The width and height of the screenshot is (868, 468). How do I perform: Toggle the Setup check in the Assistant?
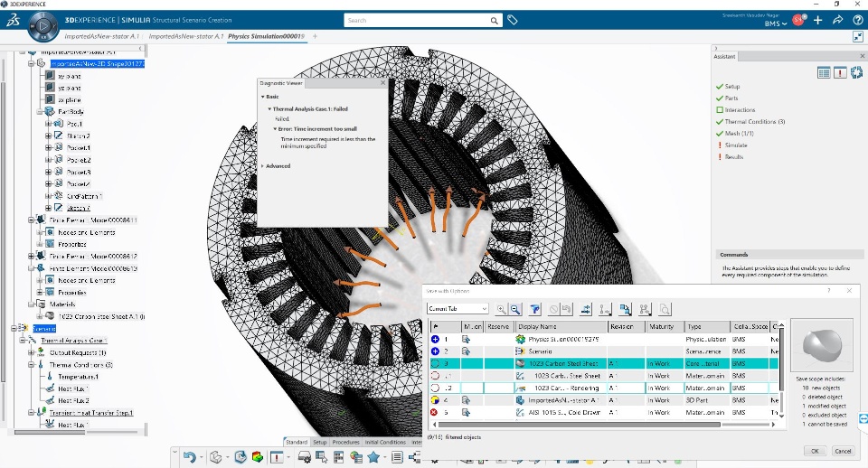[720, 87]
